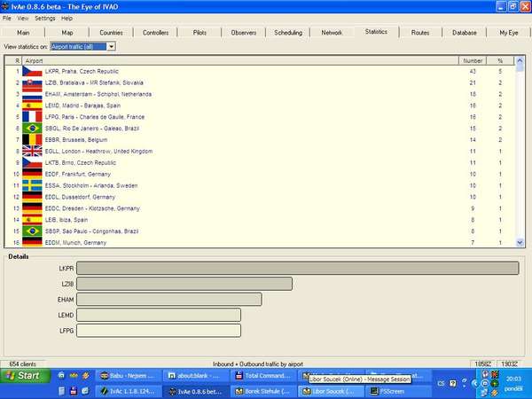The width and height of the screenshot is (532, 399).
Task: Switch to the Observers tab
Action: 244,33
